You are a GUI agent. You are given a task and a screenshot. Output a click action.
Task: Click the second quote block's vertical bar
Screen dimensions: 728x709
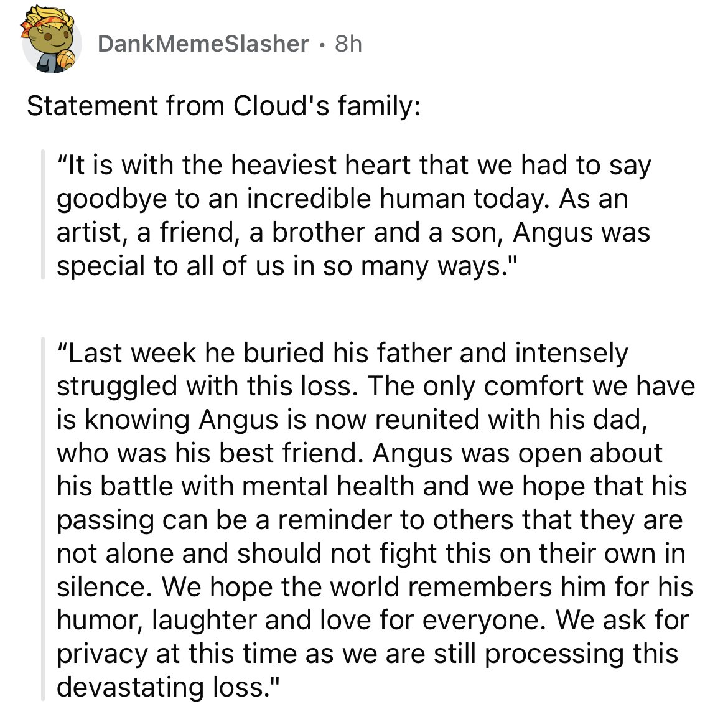43,519
